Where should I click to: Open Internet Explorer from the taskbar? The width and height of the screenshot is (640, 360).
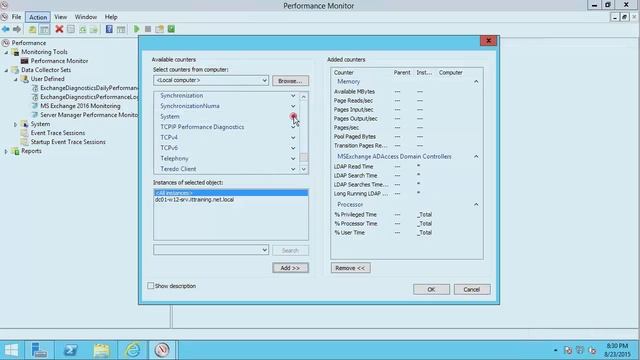point(132,350)
